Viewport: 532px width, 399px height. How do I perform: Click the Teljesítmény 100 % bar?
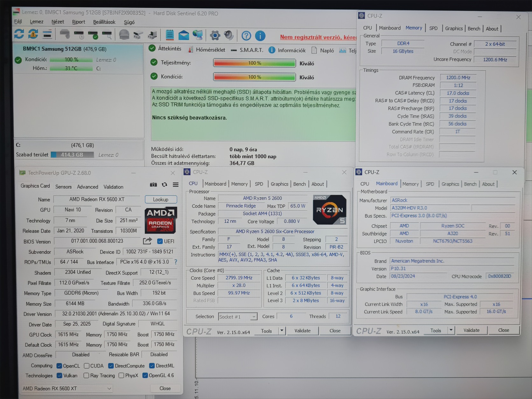click(255, 63)
